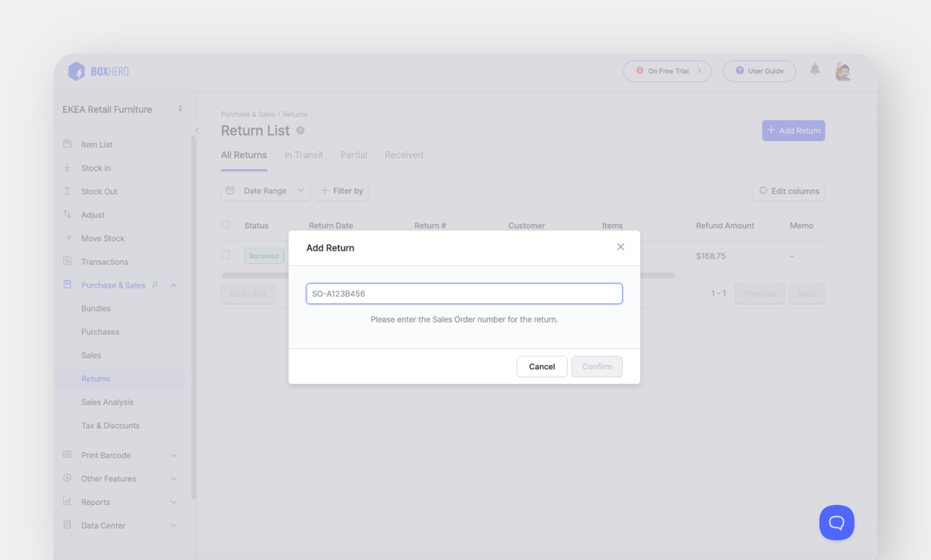The height and width of the screenshot is (560, 931).
Task: Select the Received return row checkbox
Action: (225, 254)
